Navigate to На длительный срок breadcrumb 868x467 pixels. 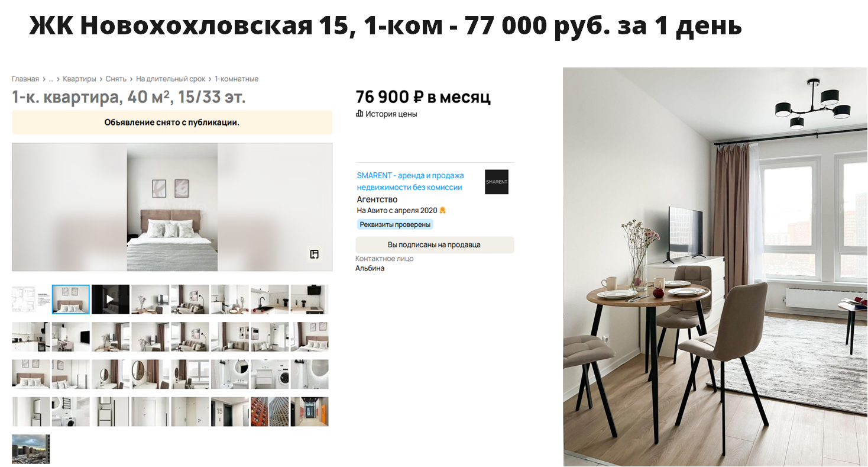tap(170, 79)
